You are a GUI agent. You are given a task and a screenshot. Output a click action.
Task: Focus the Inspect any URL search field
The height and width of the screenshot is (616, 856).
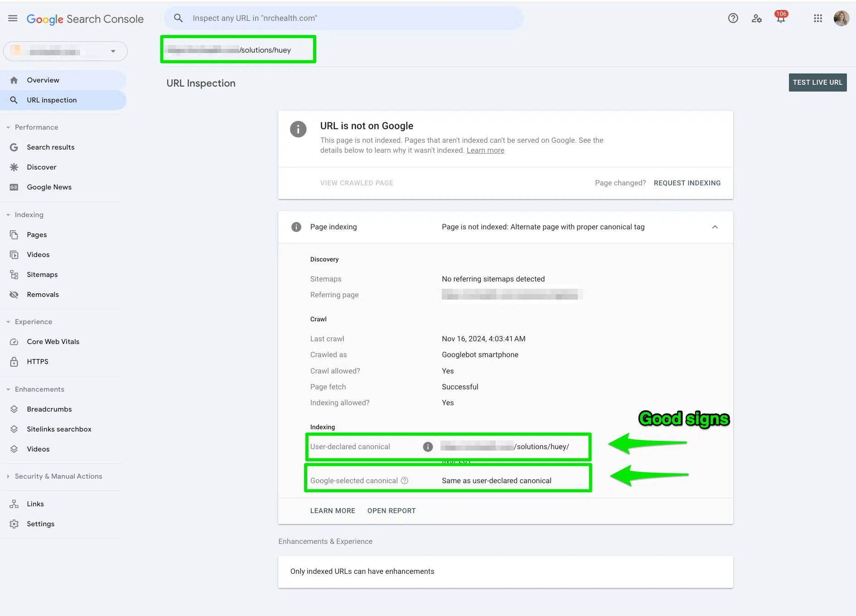343,18
